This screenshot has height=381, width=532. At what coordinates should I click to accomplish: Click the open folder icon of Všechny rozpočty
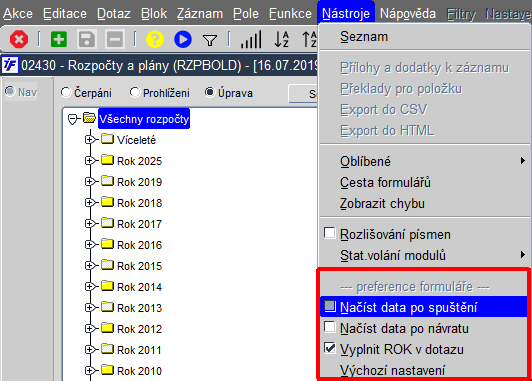coord(90,118)
